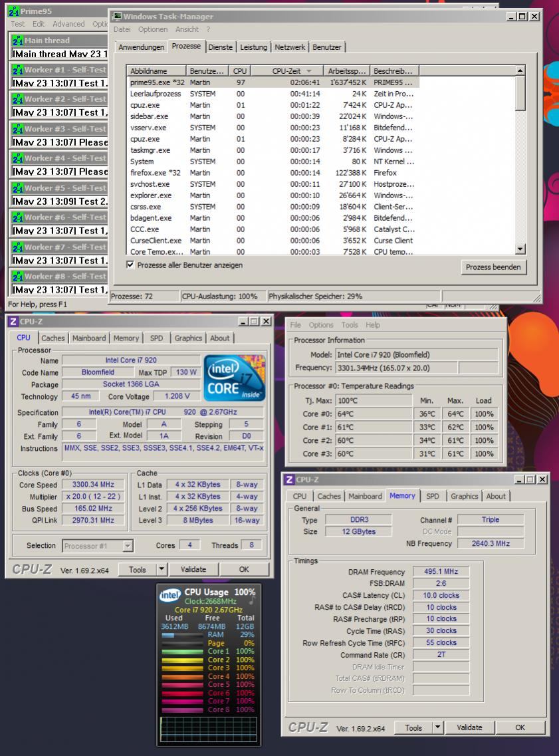Click Validate in CPU-Z CPU window
Viewport: 559px width, 756px height.
193,569
